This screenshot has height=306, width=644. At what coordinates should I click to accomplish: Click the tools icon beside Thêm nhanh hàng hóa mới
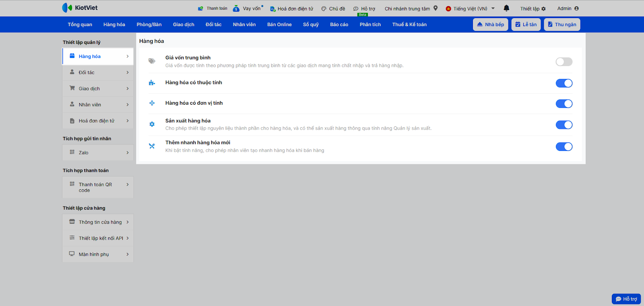tap(152, 146)
